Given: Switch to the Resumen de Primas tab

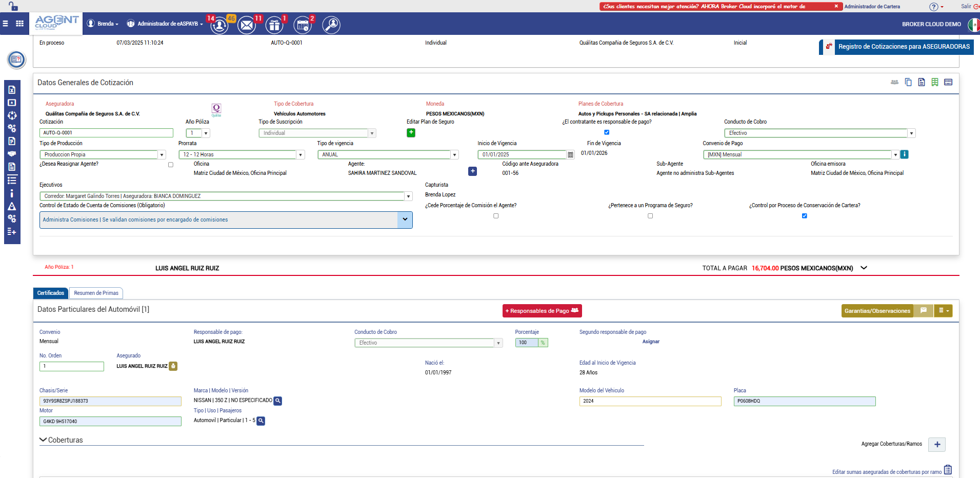Looking at the screenshot, I should click(x=96, y=293).
